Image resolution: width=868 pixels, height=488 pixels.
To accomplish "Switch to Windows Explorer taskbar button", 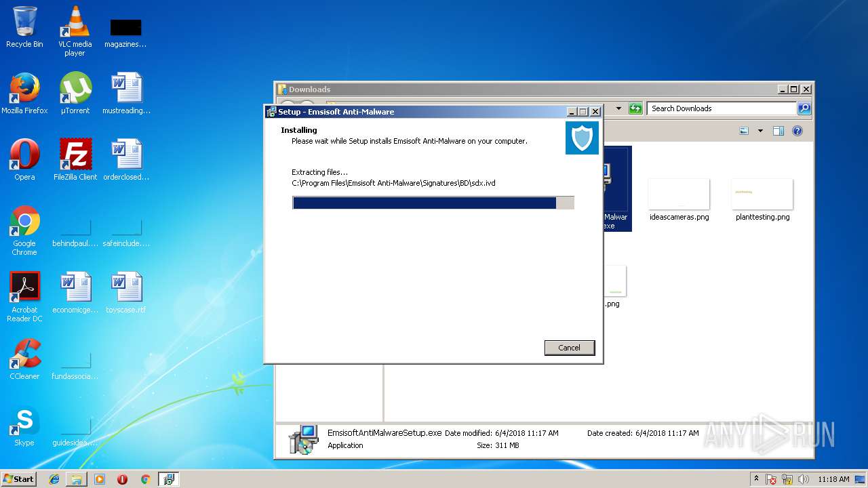I will [77, 479].
